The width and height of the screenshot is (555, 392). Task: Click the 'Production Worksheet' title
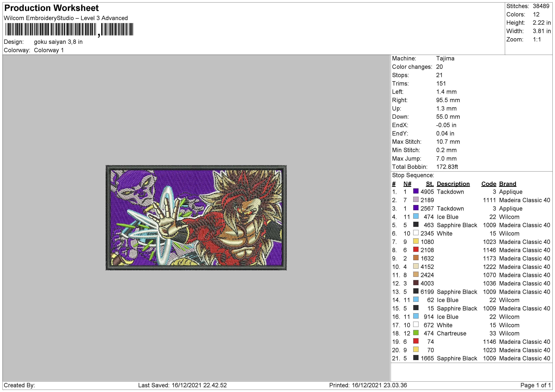pyautogui.click(x=52, y=8)
